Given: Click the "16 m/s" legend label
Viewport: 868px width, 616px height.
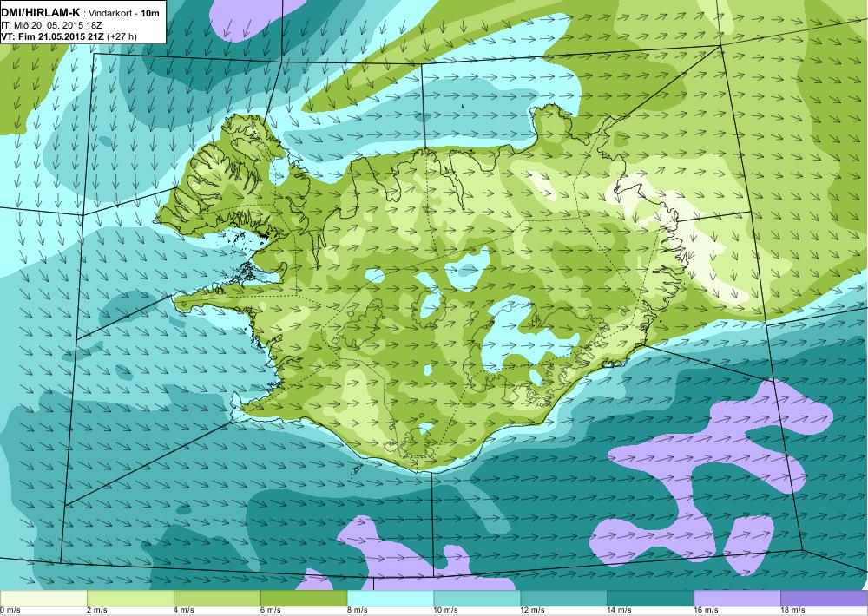Looking at the screenshot, I should [x=707, y=611].
